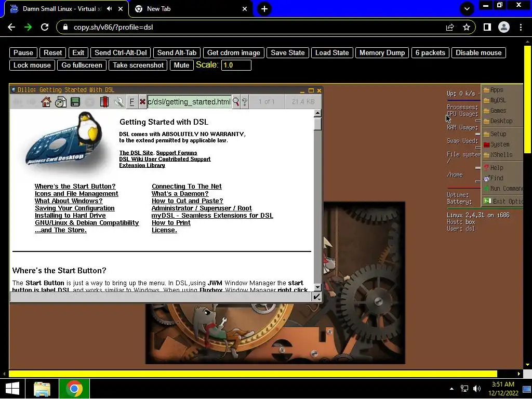Image resolution: width=532 pixels, height=399 pixels.
Task: Open Dillo bookmarks book icon
Action: pos(104,102)
